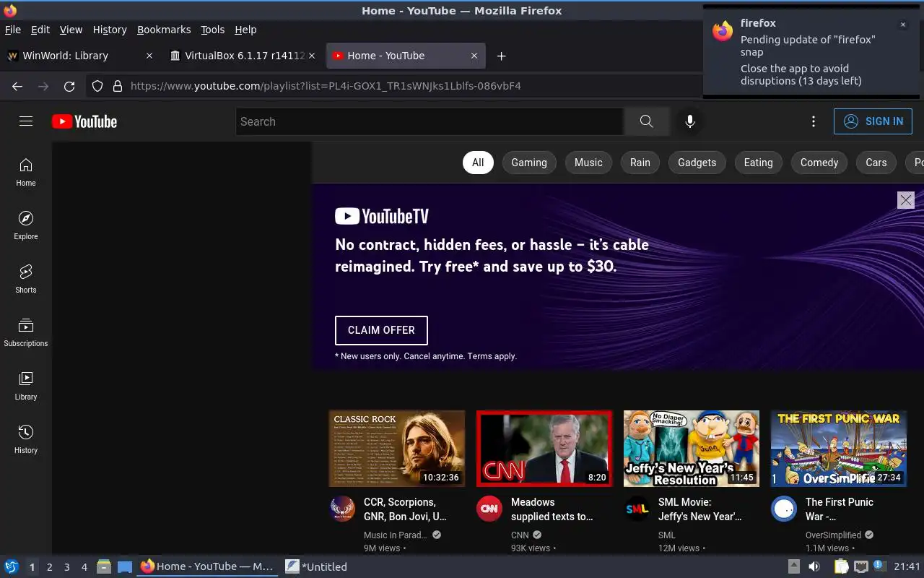Open the clipboard icon in system tray
924x578 pixels.
tap(842, 566)
